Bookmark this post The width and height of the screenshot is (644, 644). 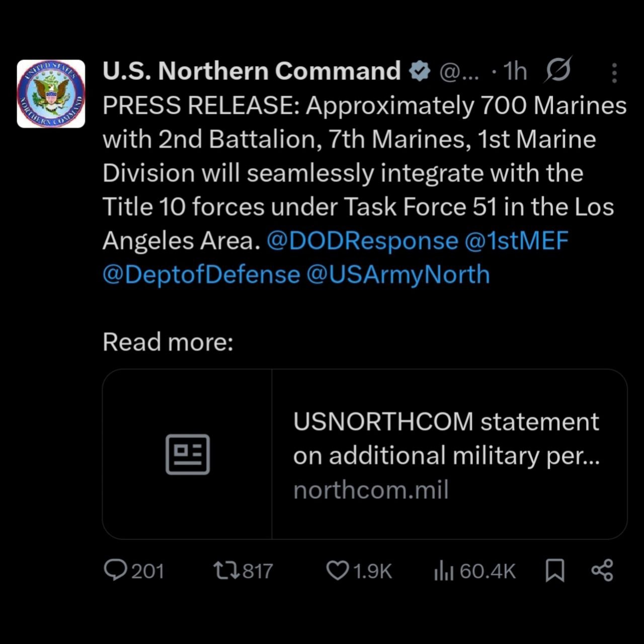[555, 571]
